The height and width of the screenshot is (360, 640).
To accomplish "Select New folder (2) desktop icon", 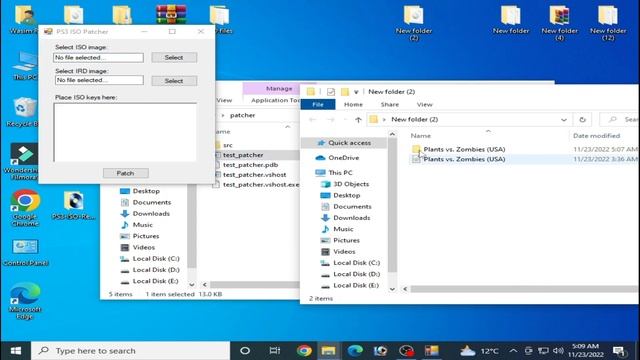I will pos(413,23).
